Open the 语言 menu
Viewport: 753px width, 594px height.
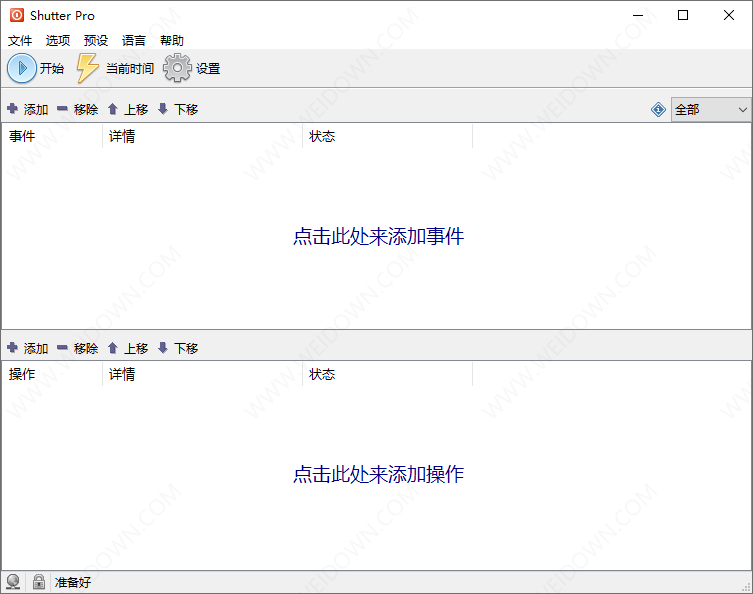134,40
